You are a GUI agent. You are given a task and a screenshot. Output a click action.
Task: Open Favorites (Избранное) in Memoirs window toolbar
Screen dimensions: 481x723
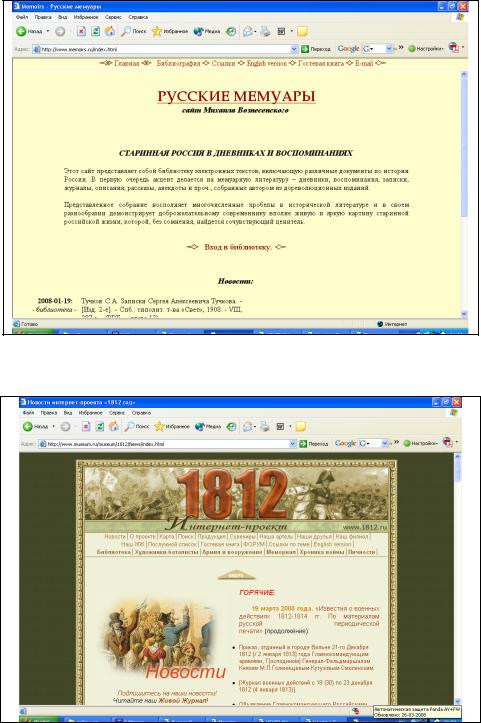[x=170, y=31]
